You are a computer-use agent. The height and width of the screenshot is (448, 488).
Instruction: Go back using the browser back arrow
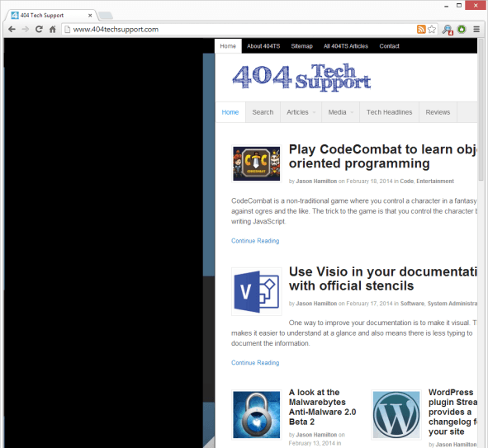click(x=12, y=29)
